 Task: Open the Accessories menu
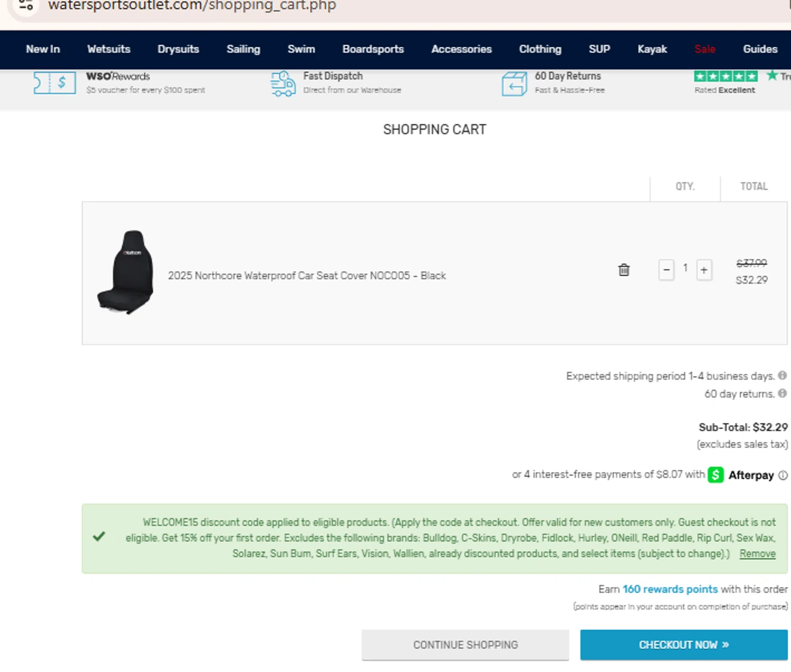[x=461, y=49]
